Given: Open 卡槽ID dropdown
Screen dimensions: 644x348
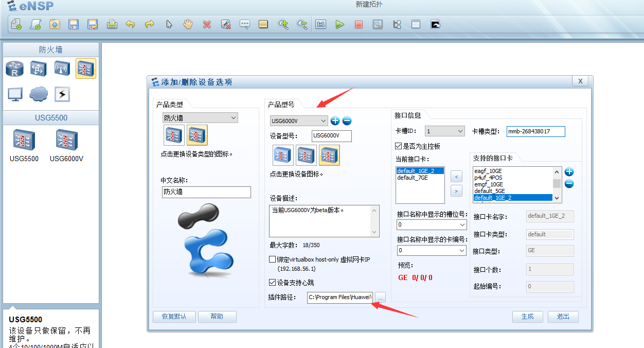Looking at the screenshot, I should 445,131.
